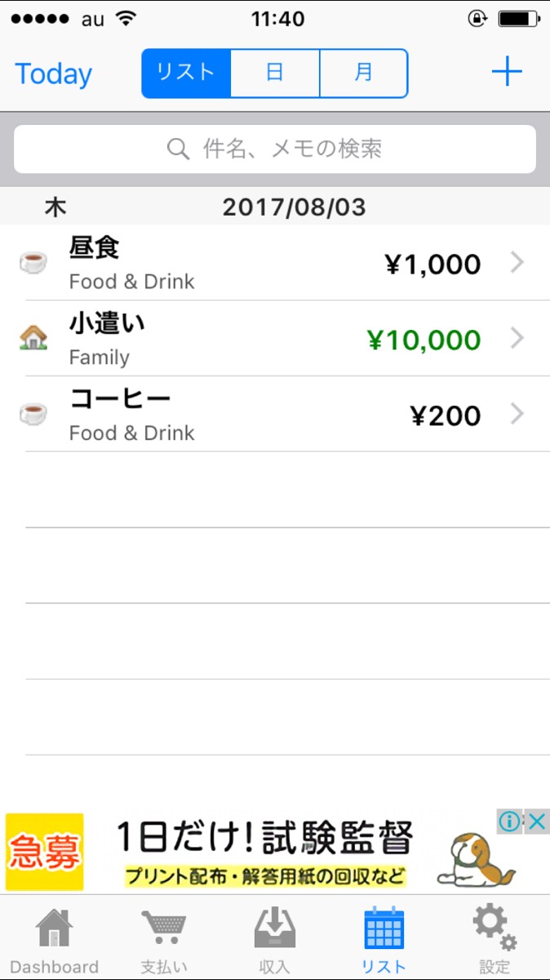
Task: Close the ad with the X button
Action: tap(536, 822)
